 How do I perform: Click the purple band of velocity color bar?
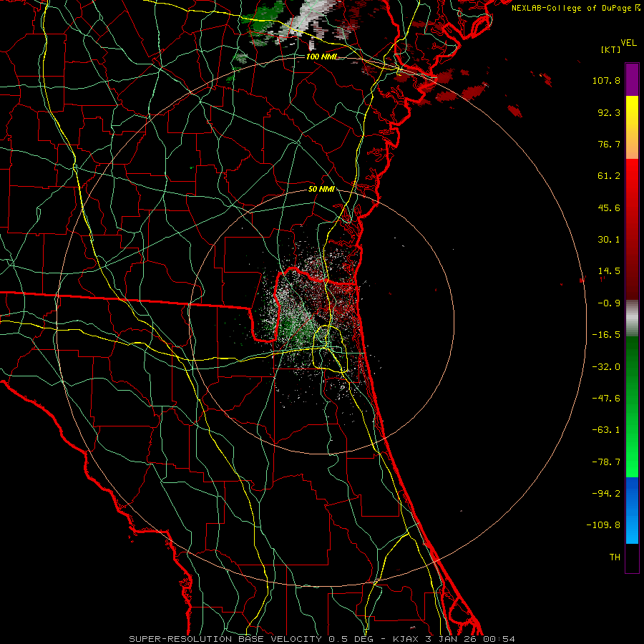coord(632,80)
